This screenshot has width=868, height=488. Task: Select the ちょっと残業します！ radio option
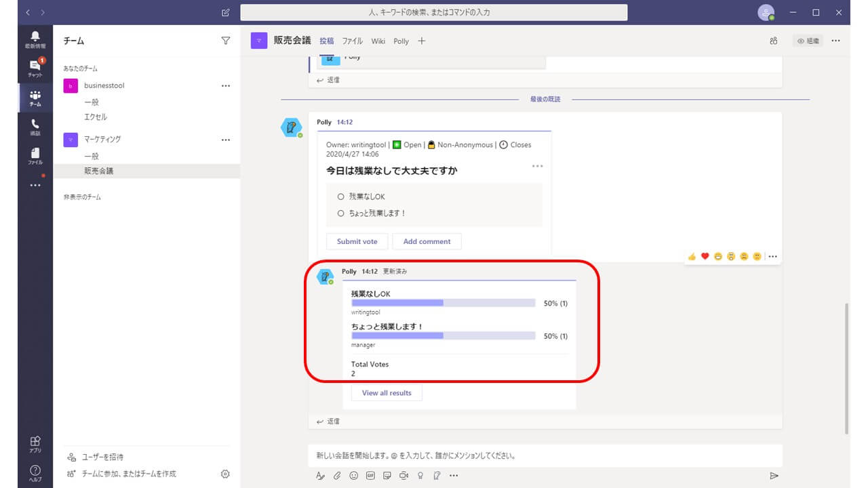click(x=340, y=213)
